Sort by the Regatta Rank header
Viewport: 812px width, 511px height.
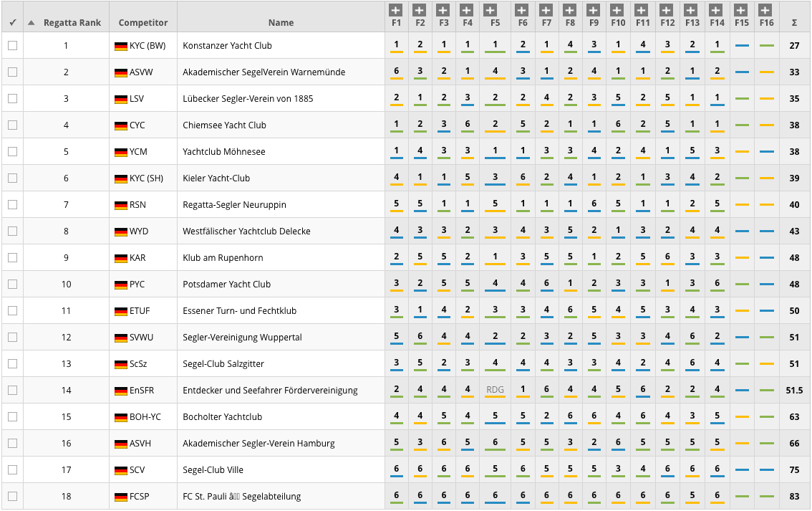click(x=72, y=23)
